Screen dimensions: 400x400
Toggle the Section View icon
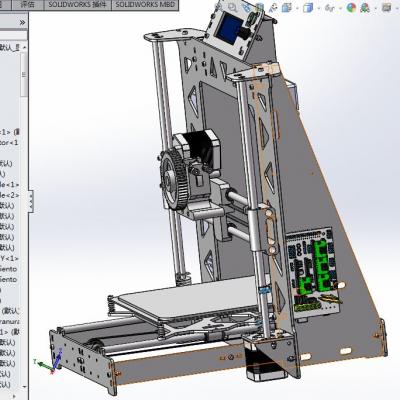pyautogui.click(x=260, y=7)
